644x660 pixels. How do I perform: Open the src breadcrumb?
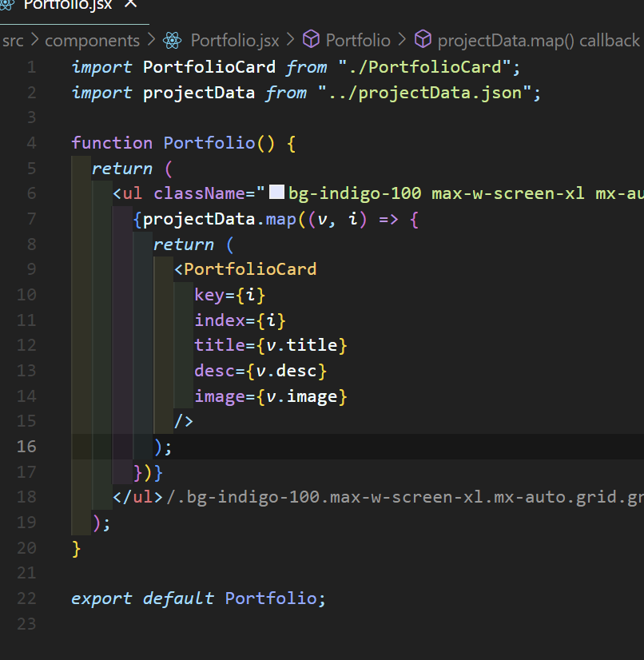click(13, 41)
